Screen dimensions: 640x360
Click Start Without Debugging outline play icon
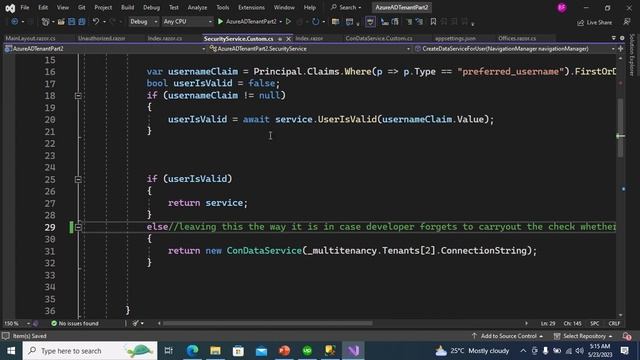(288, 21)
